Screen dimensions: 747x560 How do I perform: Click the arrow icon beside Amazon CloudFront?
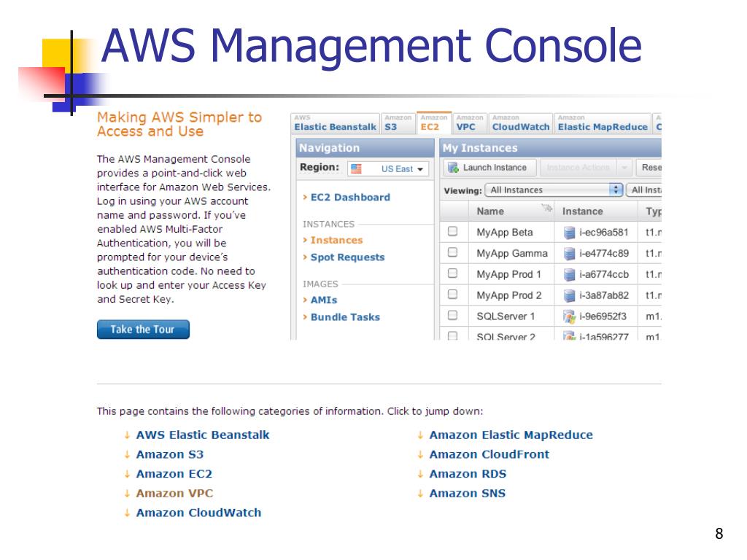tap(420, 454)
